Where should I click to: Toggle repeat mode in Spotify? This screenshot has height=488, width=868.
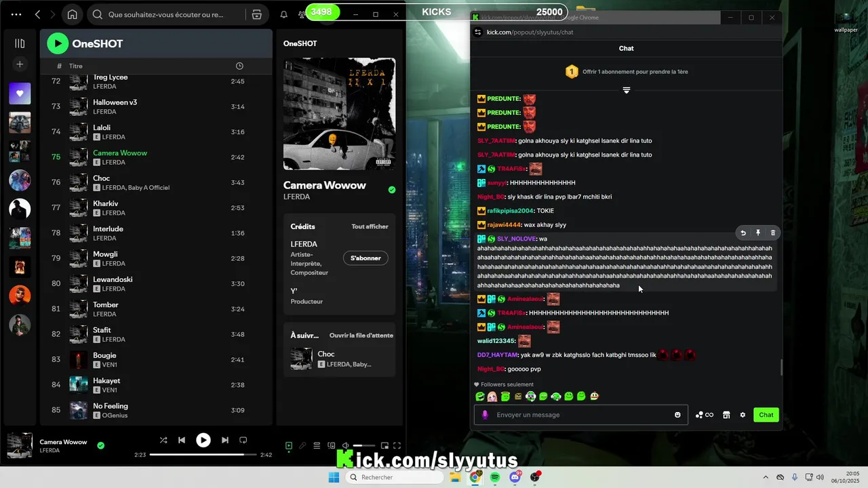(x=243, y=440)
